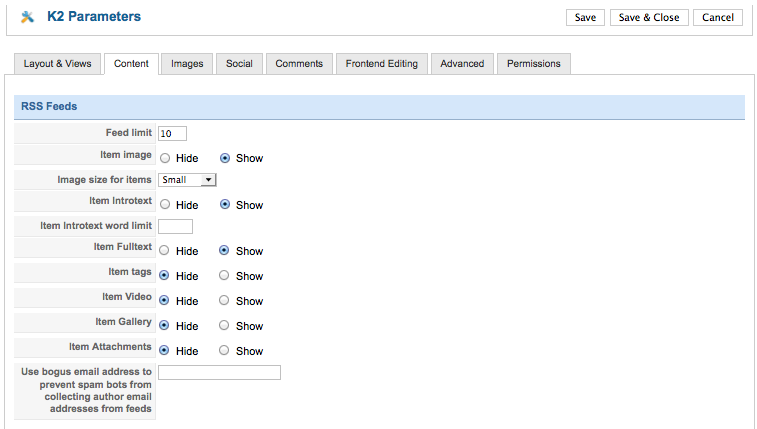757x429 pixels.
Task: Select Show for Item Introtext
Action: [x=225, y=204]
